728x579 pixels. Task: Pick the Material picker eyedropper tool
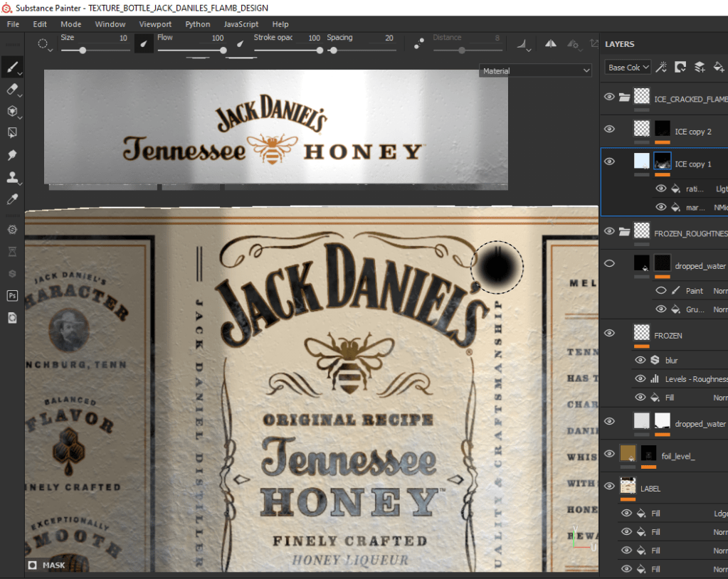pos(11,200)
